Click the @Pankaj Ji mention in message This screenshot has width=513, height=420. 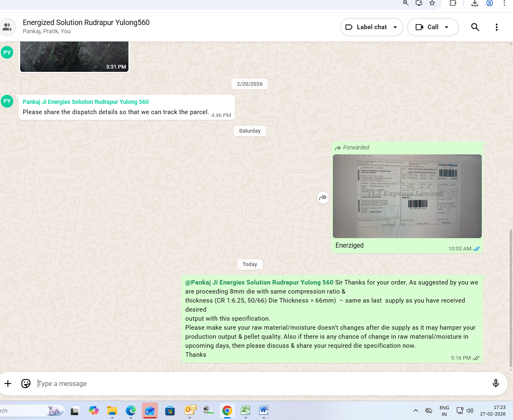click(x=259, y=282)
